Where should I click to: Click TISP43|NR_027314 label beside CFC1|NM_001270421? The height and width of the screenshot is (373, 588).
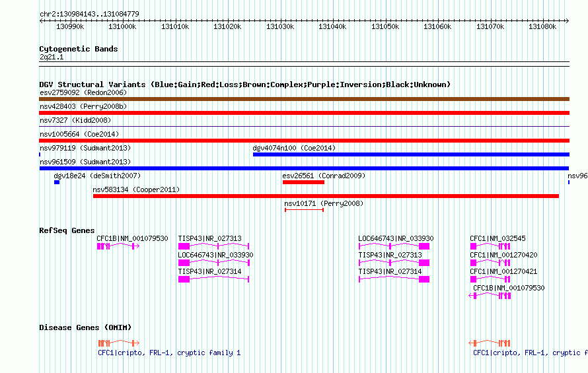pyautogui.click(x=390, y=271)
